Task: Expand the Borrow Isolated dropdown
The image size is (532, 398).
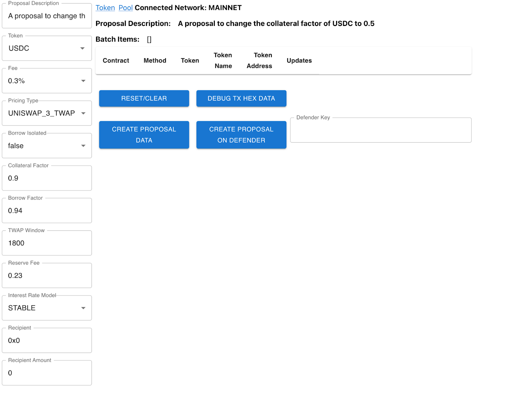Action: [x=47, y=146]
